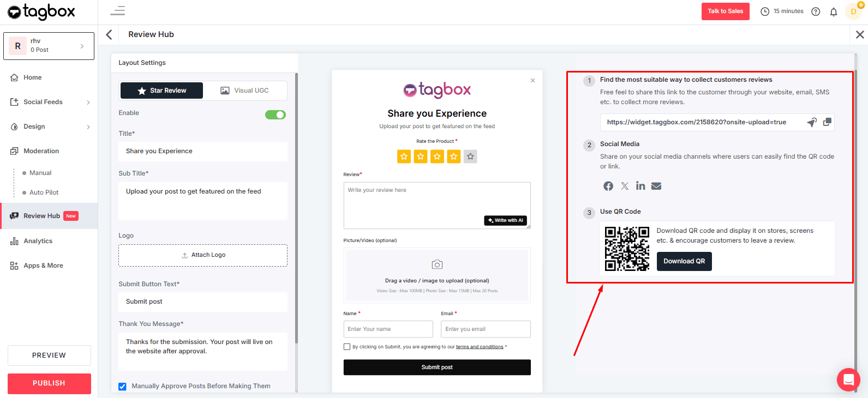868x398 pixels.
Task: Click the QR code image
Action: click(x=627, y=249)
